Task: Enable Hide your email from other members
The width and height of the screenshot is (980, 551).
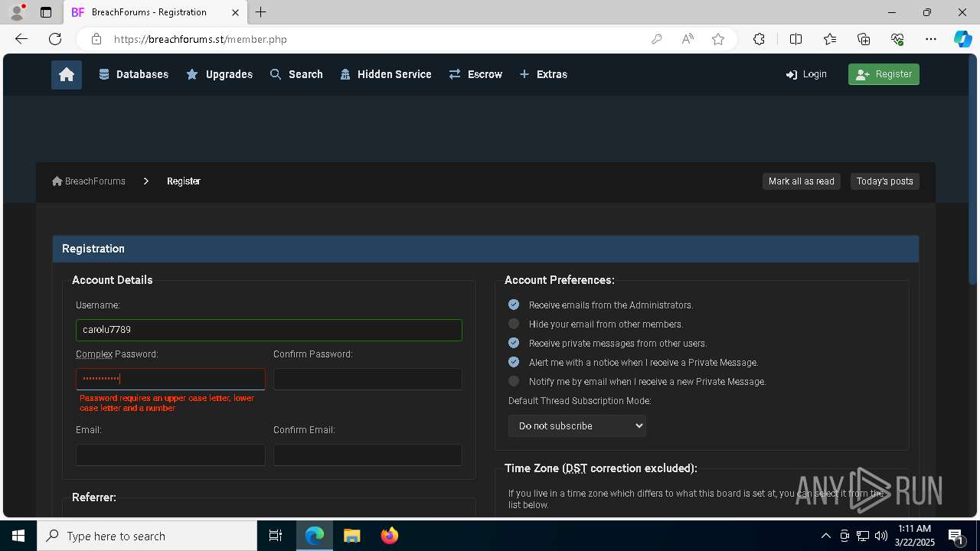Action: pos(514,324)
